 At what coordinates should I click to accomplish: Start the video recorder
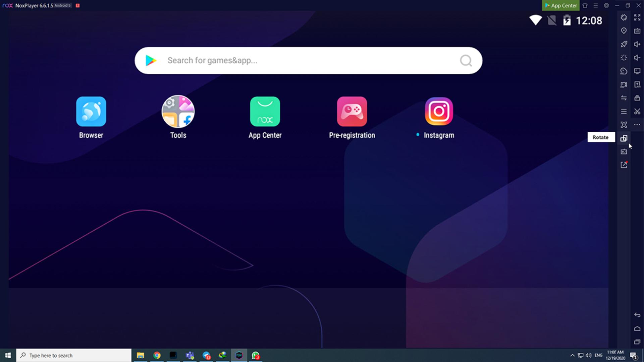[624, 85]
